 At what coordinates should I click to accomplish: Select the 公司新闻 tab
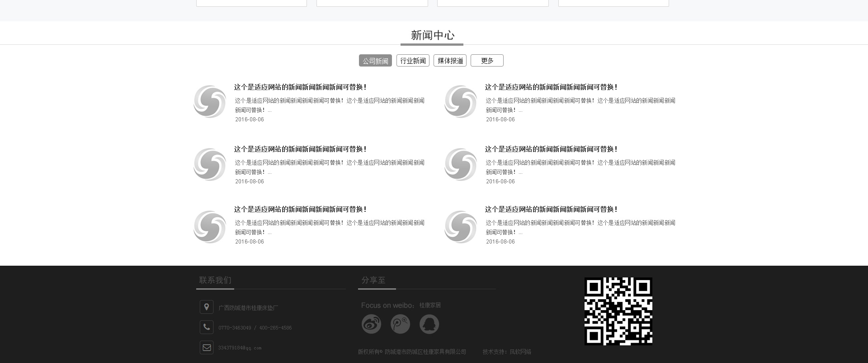(375, 61)
